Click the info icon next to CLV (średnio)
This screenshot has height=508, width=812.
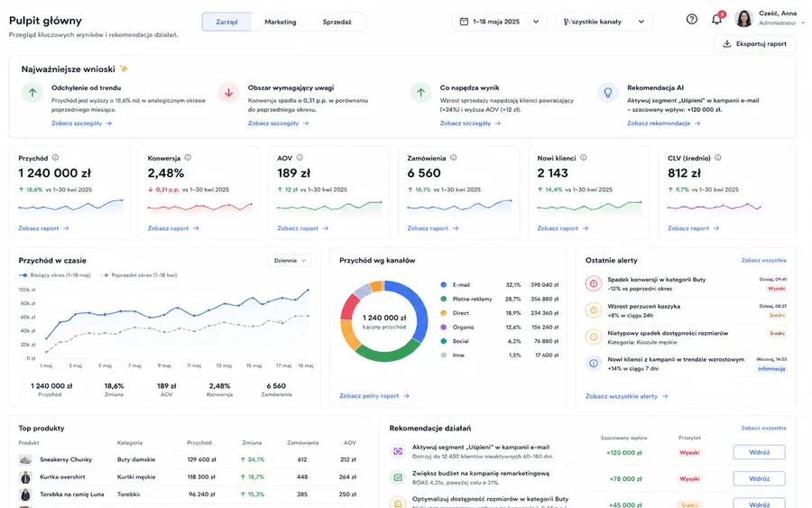718,158
